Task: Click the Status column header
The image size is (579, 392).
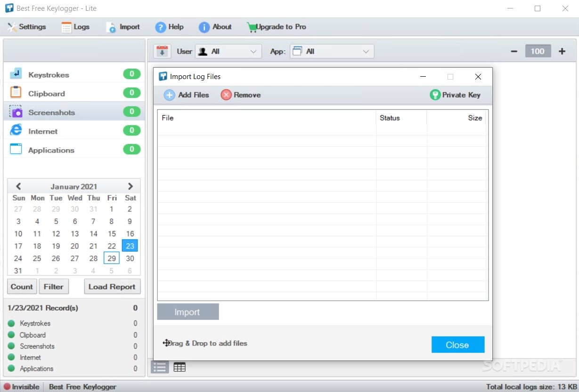Action: click(x=401, y=118)
